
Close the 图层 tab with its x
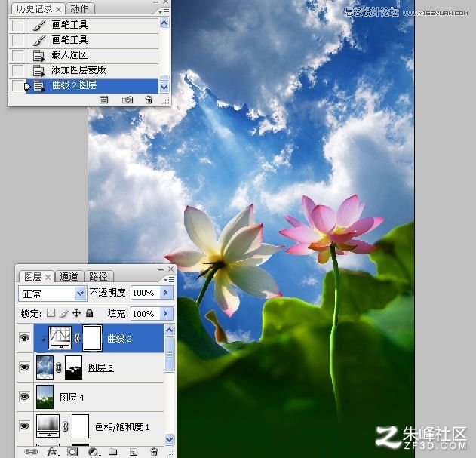coord(48,278)
